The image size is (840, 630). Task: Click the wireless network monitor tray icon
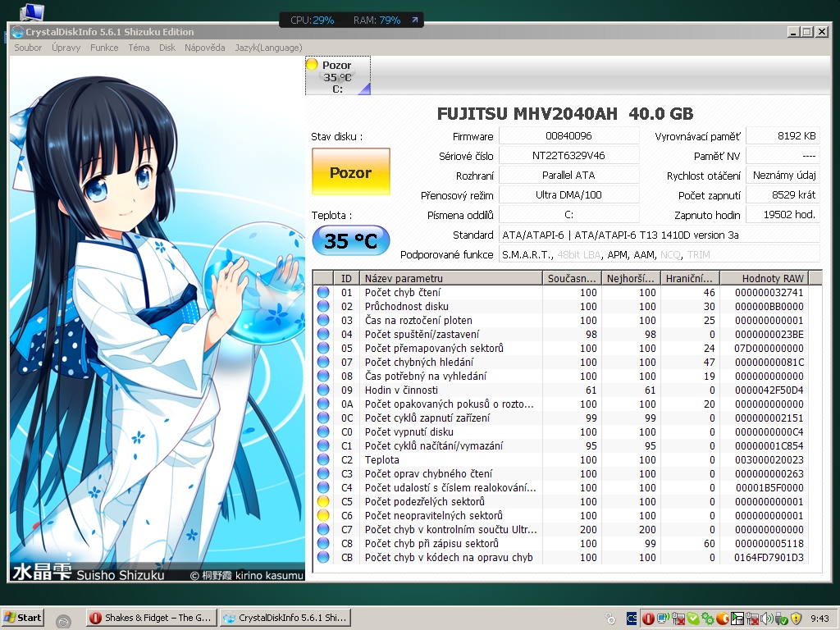pos(663,619)
